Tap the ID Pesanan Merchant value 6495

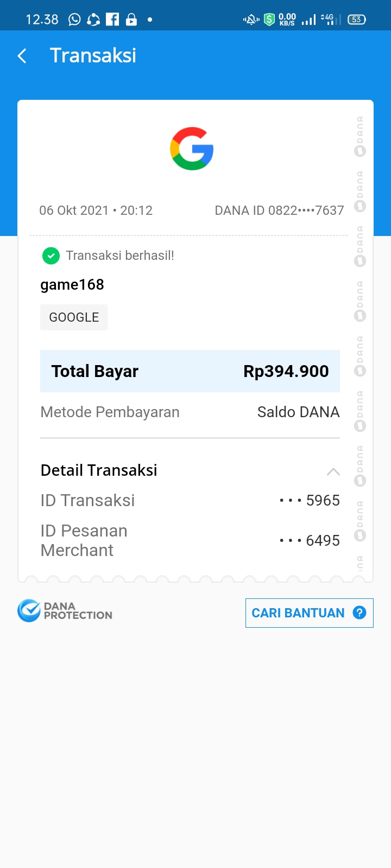(x=310, y=540)
